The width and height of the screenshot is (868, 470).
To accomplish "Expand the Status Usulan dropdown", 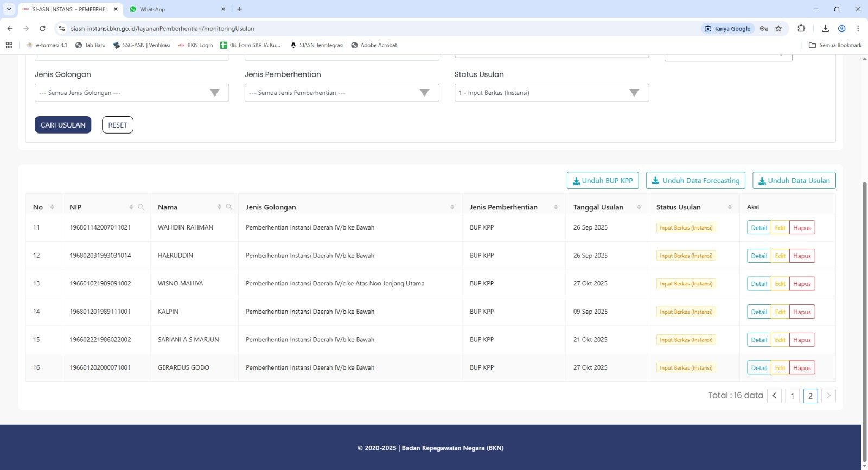I will pyautogui.click(x=551, y=93).
